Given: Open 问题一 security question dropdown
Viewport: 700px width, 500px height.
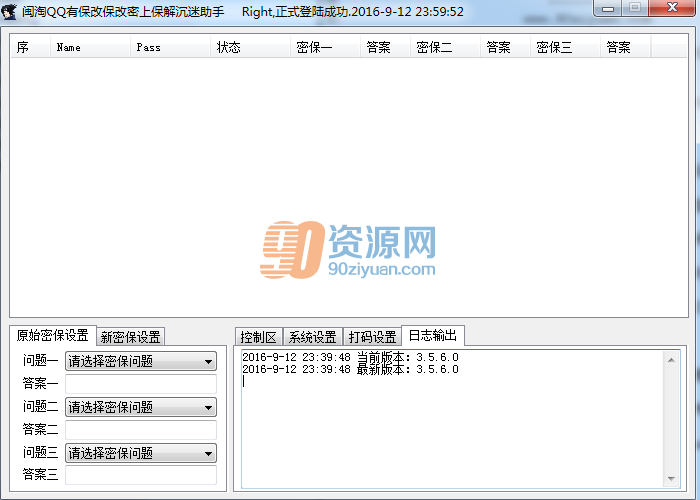Looking at the screenshot, I should pyautogui.click(x=141, y=361).
